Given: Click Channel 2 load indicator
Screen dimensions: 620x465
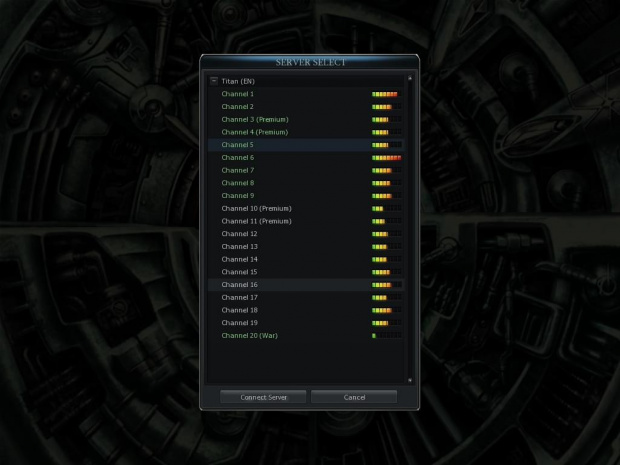Looking at the screenshot, I should [x=387, y=107].
